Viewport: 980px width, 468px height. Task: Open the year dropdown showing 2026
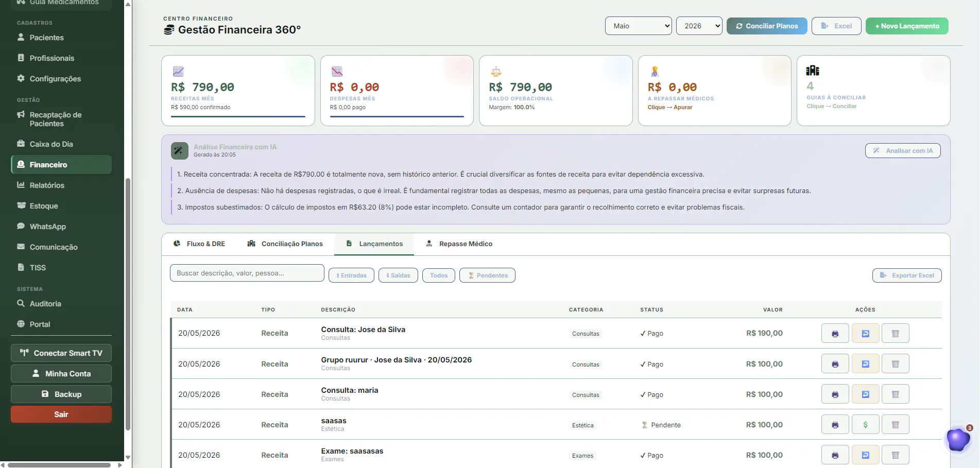tap(699, 26)
